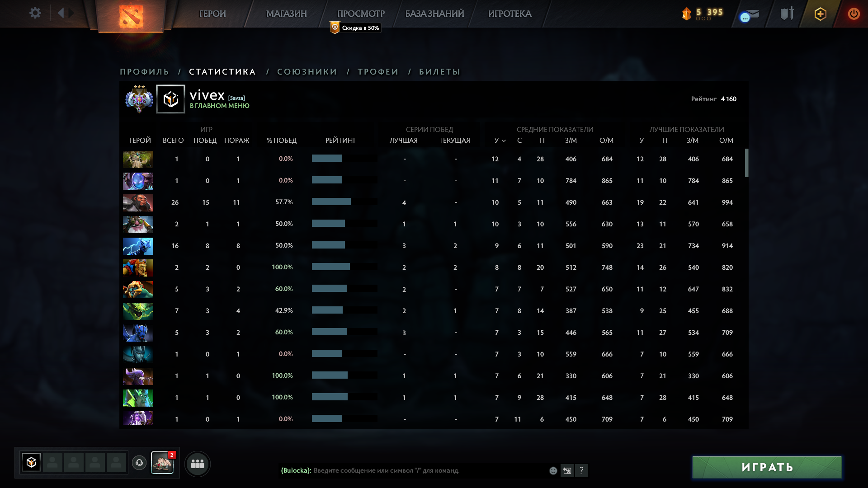Go back with the left arrow
This screenshot has width=868, height=488.
click(61, 13)
